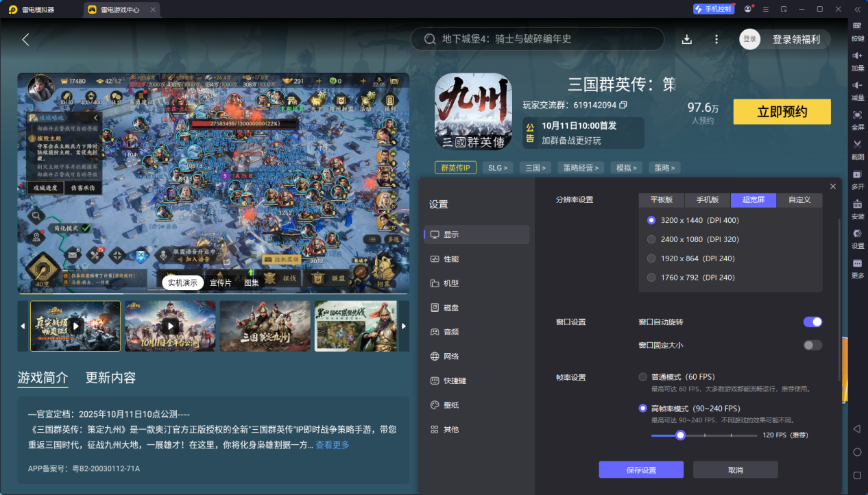Select the 2400 x 1080 resolution option
The image size is (868, 495).
651,239
